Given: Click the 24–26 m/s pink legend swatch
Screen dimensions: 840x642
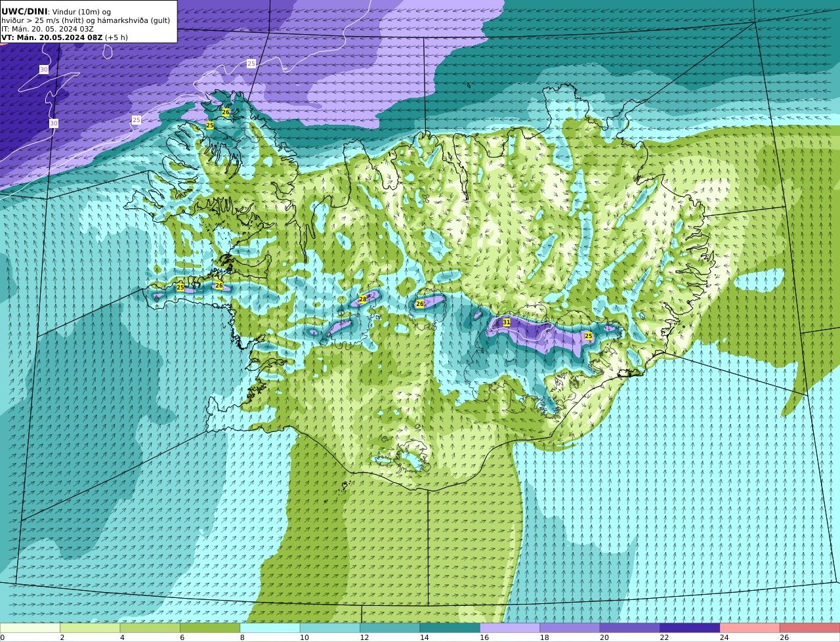Looking at the screenshot, I should (750, 628).
